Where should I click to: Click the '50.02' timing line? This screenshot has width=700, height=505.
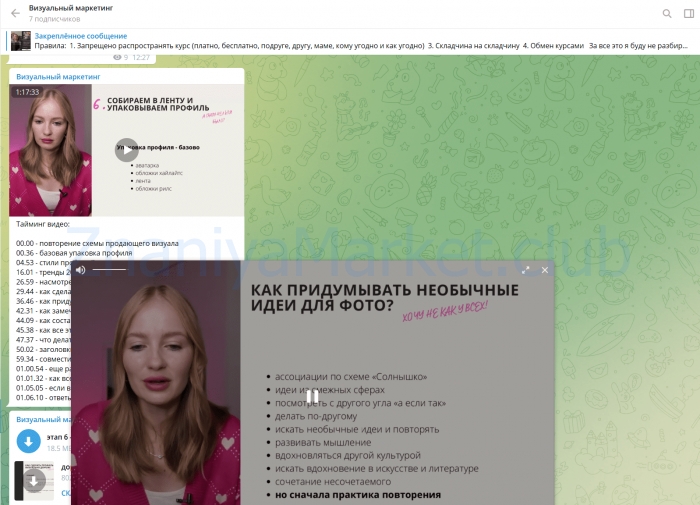pyautogui.click(x=43, y=350)
